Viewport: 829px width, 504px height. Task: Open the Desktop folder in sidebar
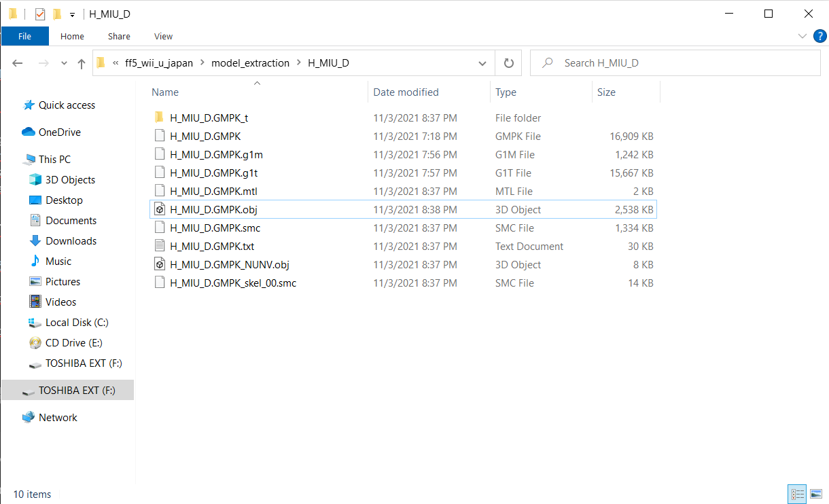(64, 200)
